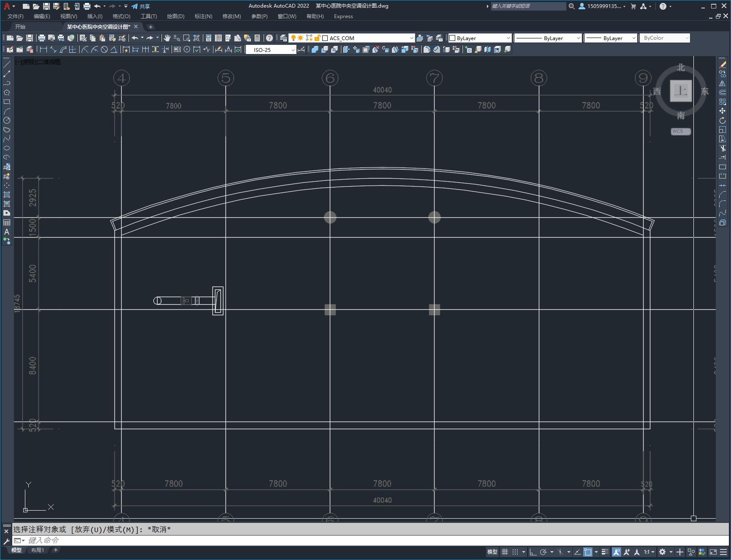Click the Linear dimension tool
Viewport: 731px width, 560px height.
pyautogui.click(x=43, y=50)
